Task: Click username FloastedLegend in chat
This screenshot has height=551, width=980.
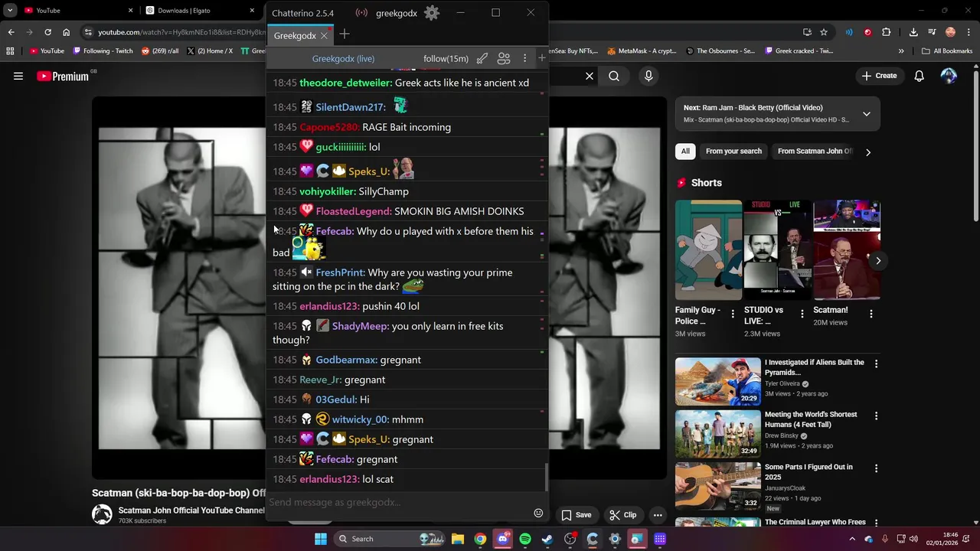Action: pos(354,211)
